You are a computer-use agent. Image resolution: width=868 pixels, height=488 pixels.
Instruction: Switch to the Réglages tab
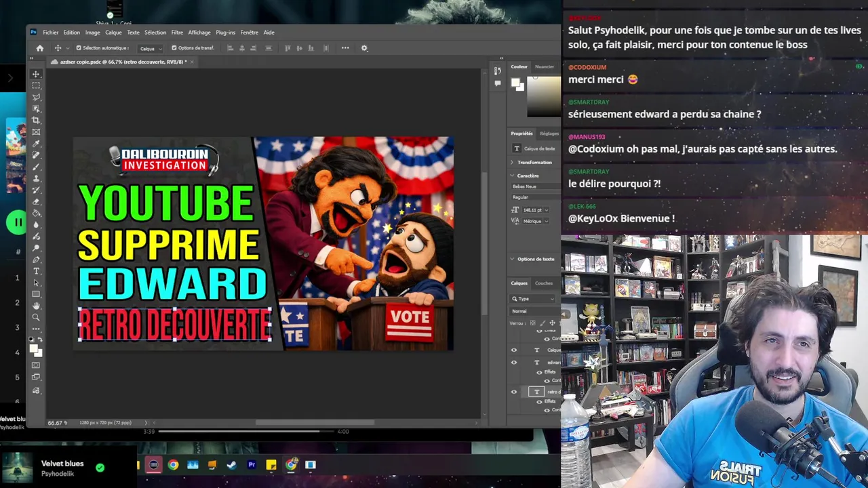click(x=549, y=134)
